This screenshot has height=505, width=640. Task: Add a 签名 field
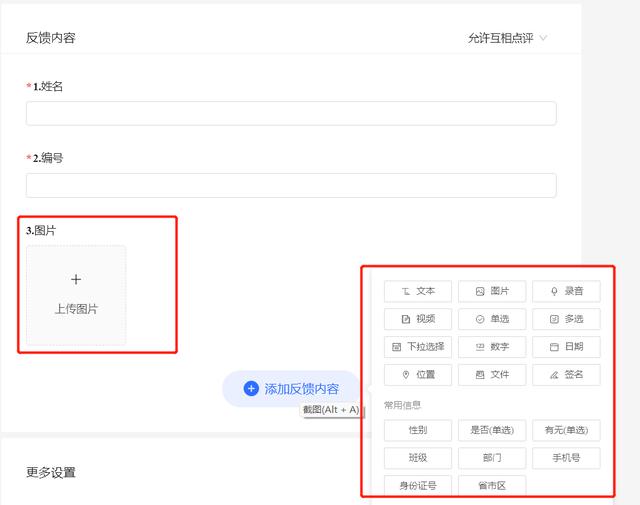tap(566, 374)
